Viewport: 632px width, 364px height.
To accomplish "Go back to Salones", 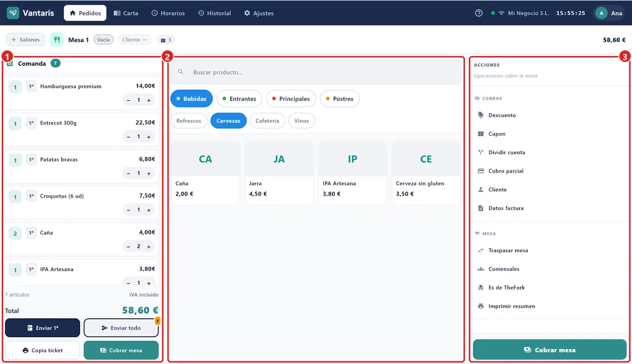I will (x=26, y=39).
